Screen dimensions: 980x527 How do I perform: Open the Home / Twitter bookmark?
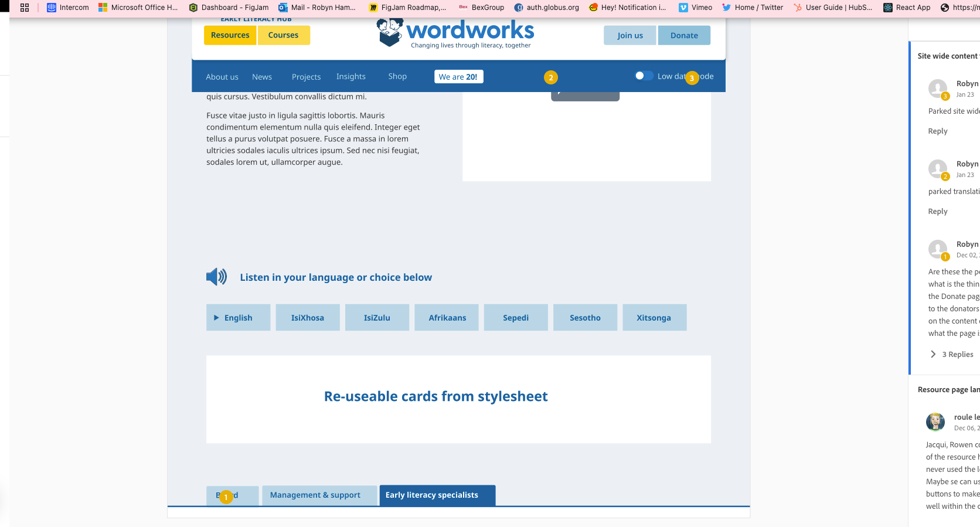753,8
